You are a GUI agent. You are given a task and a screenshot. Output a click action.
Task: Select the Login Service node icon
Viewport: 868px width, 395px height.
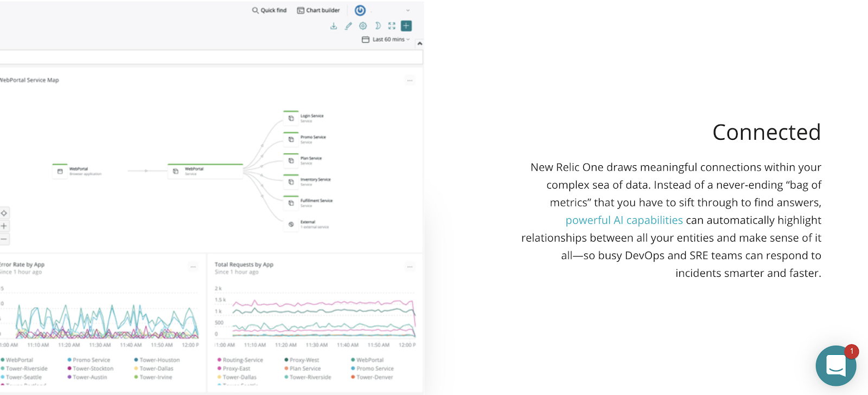(x=291, y=118)
